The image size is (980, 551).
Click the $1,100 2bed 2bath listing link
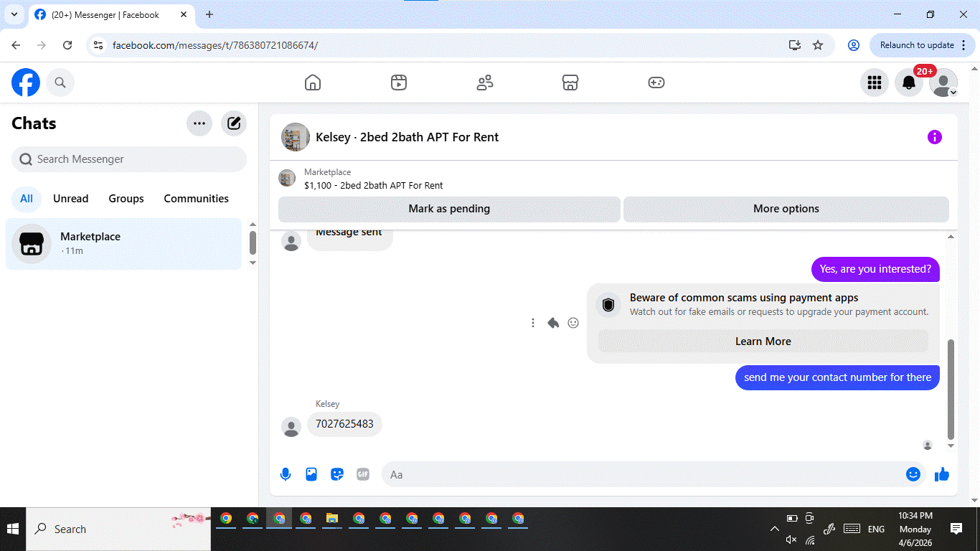pos(374,185)
